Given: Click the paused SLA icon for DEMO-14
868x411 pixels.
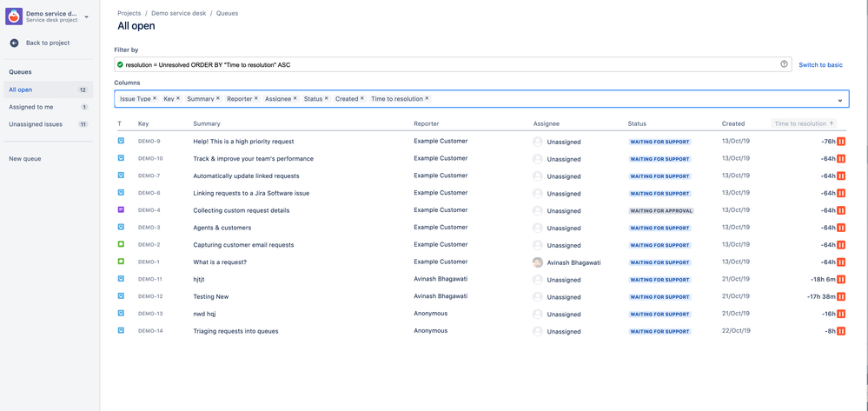Looking at the screenshot, I should [841, 331].
